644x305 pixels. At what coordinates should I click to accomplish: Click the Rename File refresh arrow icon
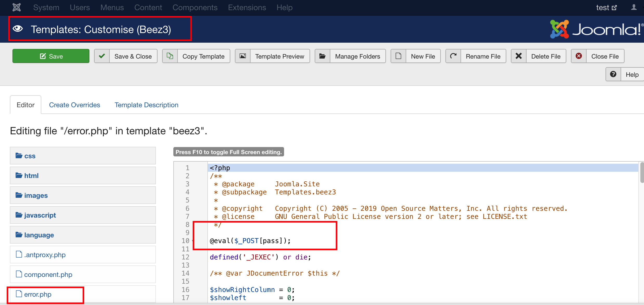[x=453, y=56]
